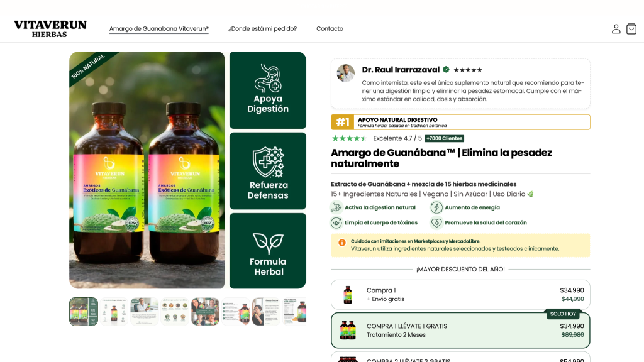Image resolution: width=644 pixels, height=362 pixels.
Task: Select the Compra 1 Llévate 1 Gratis option
Action: coord(460,331)
